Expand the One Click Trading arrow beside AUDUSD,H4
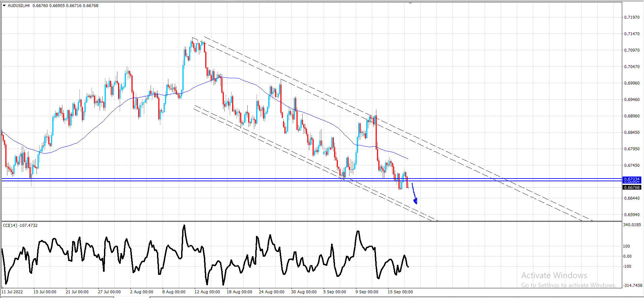 click(x=4, y=5)
